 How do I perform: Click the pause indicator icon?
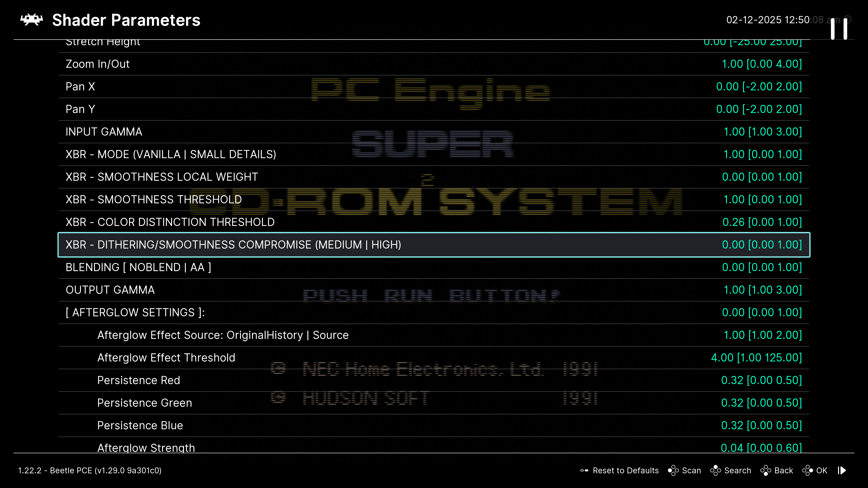(x=839, y=29)
